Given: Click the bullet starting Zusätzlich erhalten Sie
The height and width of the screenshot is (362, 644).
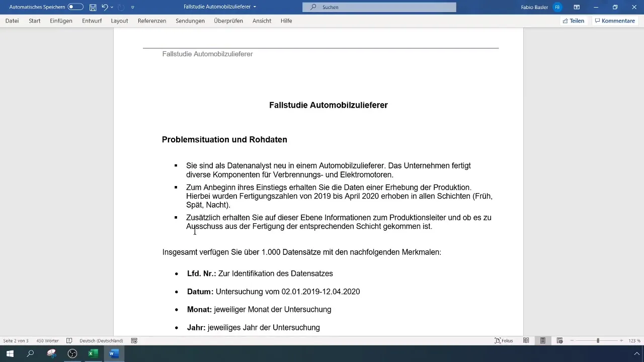Looking at the screenshot, I should [339, 222].
